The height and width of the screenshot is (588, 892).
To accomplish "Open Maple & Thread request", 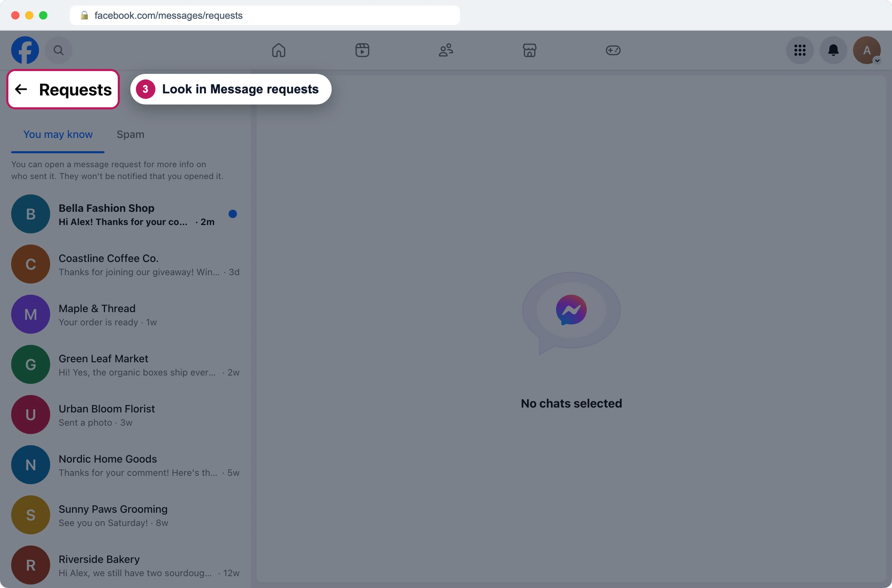I will [x=126, y=315].
